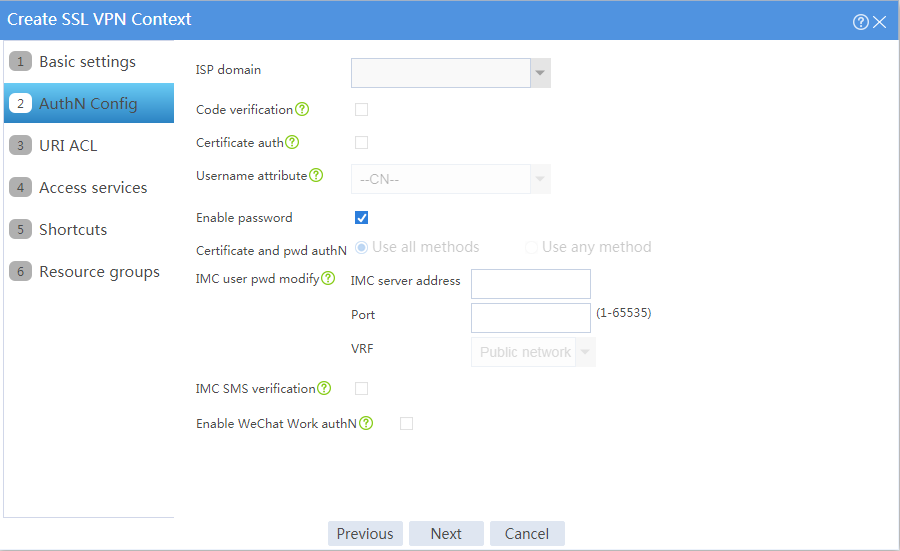Screen dimensions: 900x551
Task: Click step 4 number badge
Action: [x=21, y=187]
